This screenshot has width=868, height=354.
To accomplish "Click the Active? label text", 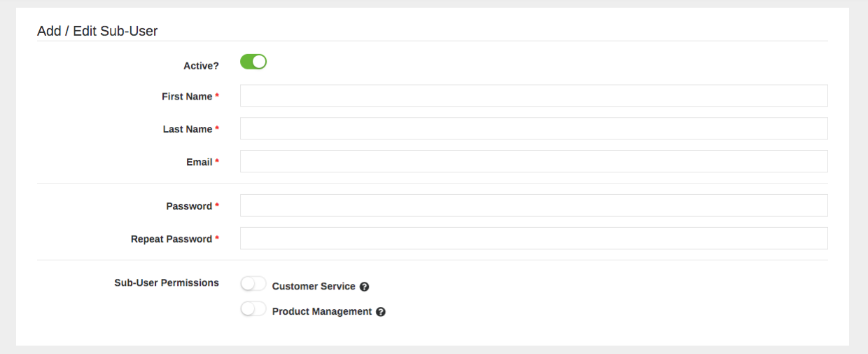I will pos(201,66).
